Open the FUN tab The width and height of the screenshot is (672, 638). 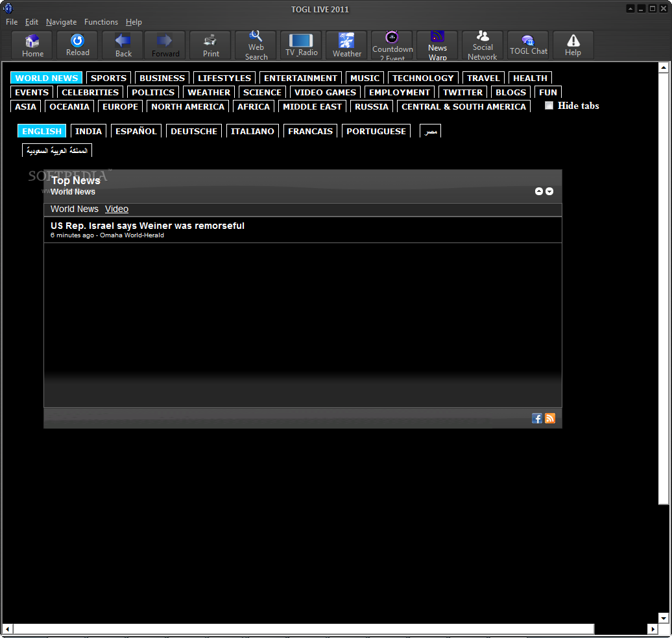point(547,92)
